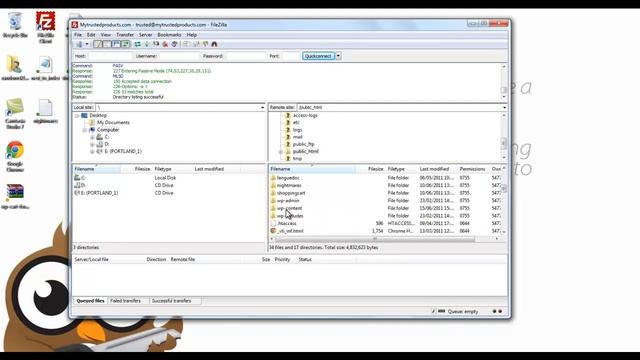Click into the Username input field
640x360 pixels.
pyautogui.click(x=179, y=56)
